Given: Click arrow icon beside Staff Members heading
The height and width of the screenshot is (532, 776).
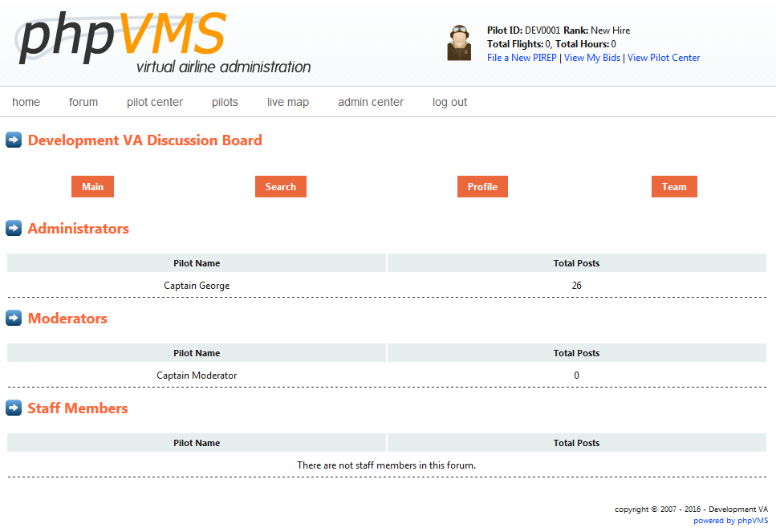Looking at the screenshot, I should (14, 408).
